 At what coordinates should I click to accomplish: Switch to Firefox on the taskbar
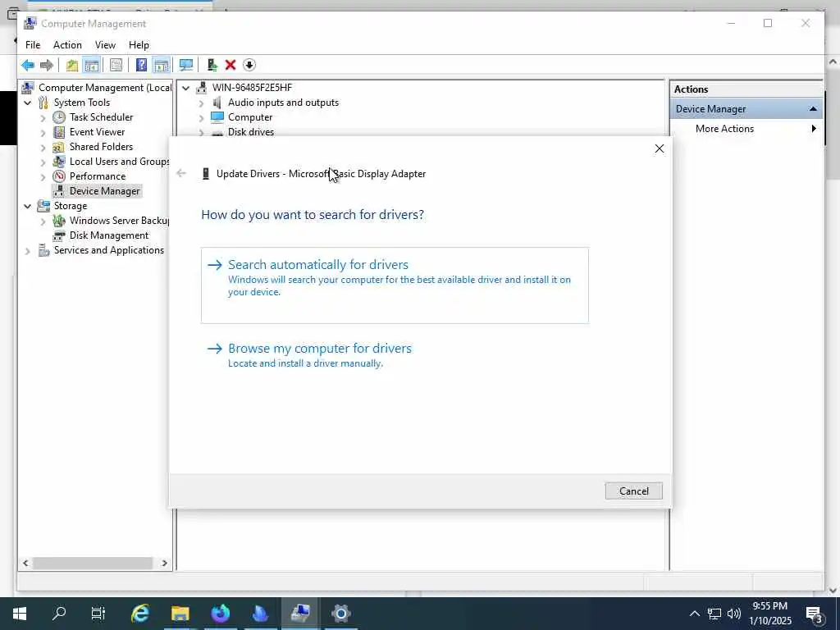(220, 614)
